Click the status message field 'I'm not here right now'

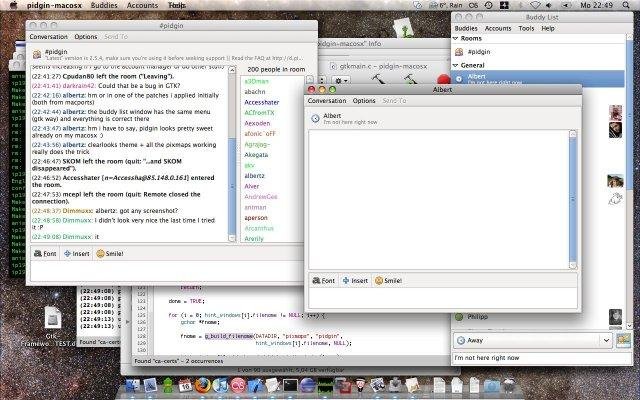542,358
